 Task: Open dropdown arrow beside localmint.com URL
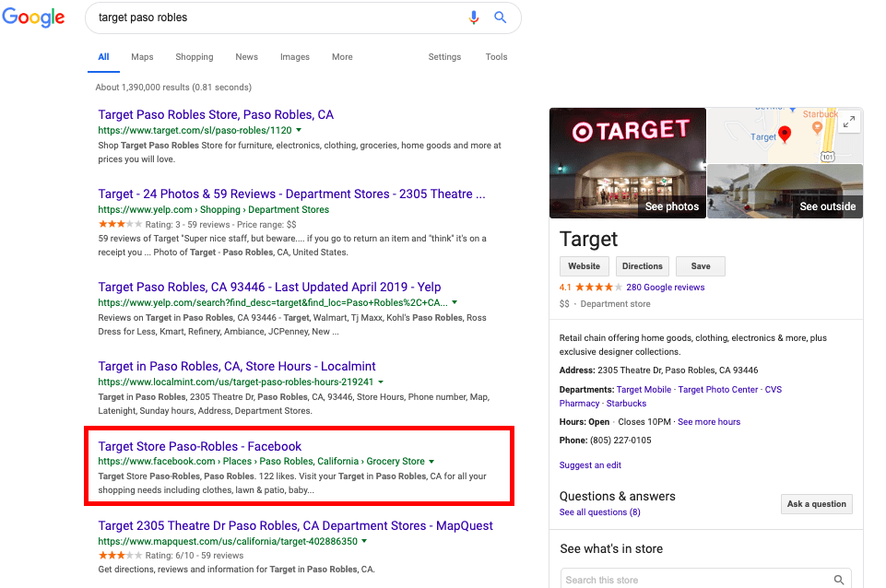coord(381,382)
